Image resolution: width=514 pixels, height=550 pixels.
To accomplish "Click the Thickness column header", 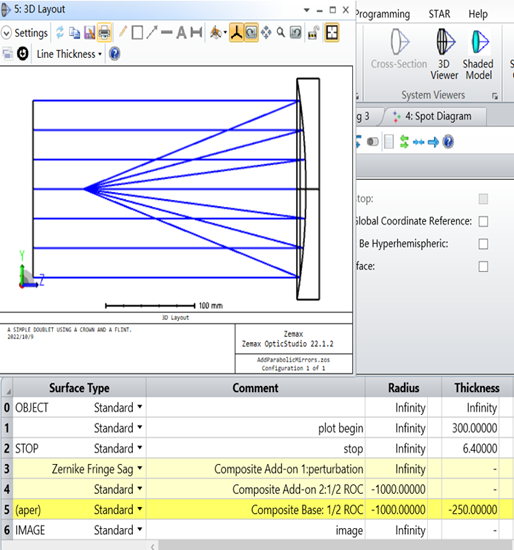I will click(476, 388).
